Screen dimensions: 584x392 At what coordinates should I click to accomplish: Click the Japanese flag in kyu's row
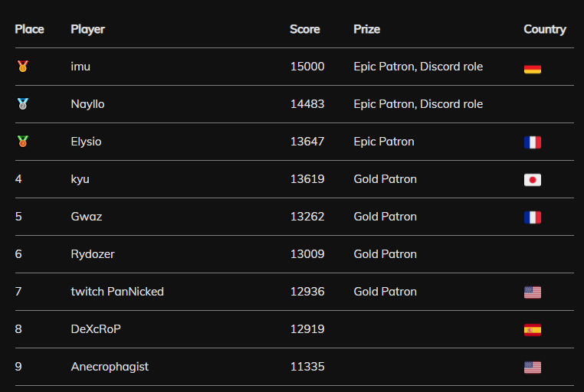[x=533, y=180]
